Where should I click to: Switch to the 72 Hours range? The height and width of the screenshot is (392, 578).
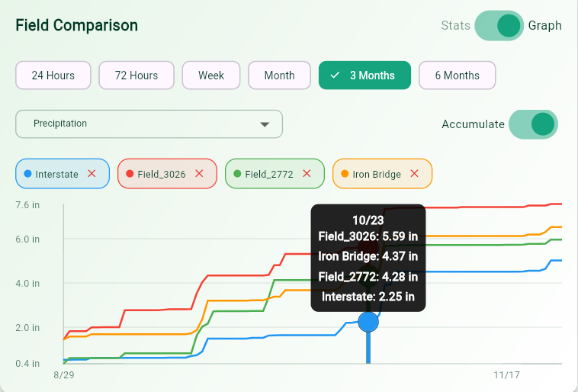136,76
